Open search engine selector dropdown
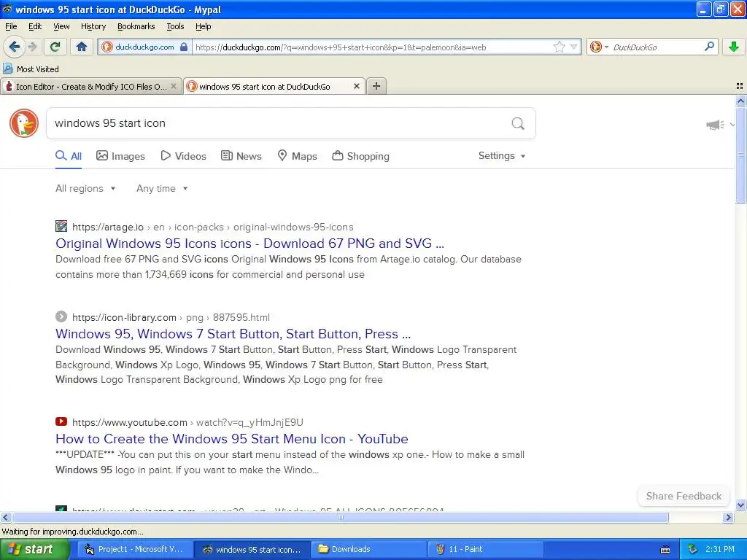This screenshot has width=747, height=560. 598,47
